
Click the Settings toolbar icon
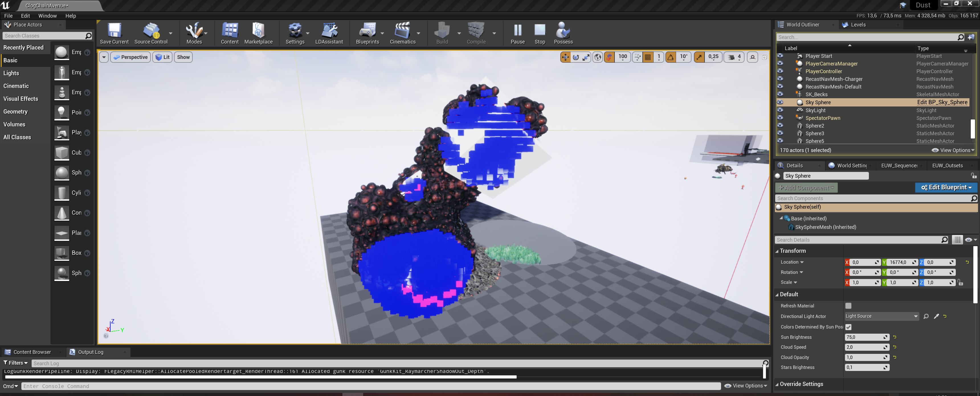coord(295,33)
